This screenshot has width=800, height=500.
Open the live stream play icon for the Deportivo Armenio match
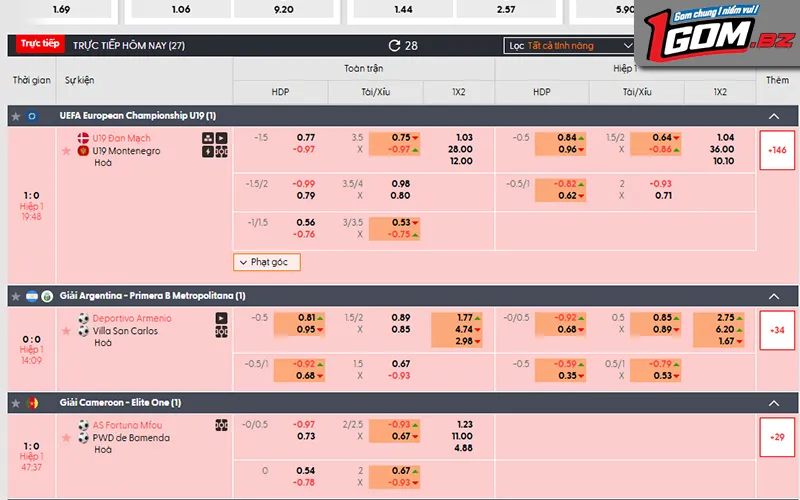(221, 318)
